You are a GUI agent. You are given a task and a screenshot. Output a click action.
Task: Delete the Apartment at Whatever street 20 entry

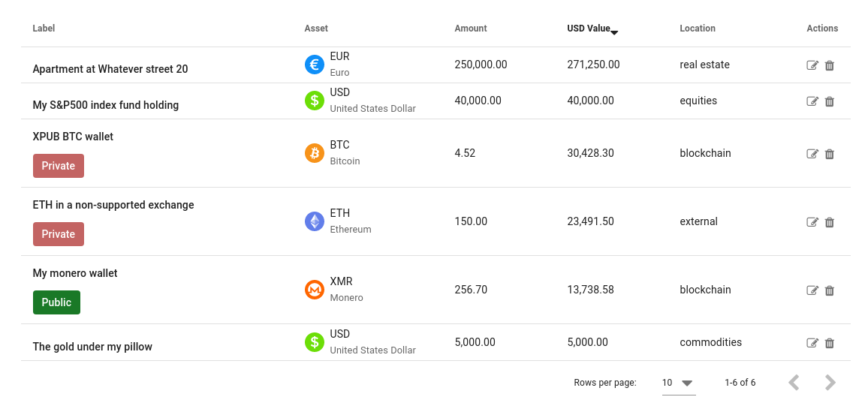[829, 65]
